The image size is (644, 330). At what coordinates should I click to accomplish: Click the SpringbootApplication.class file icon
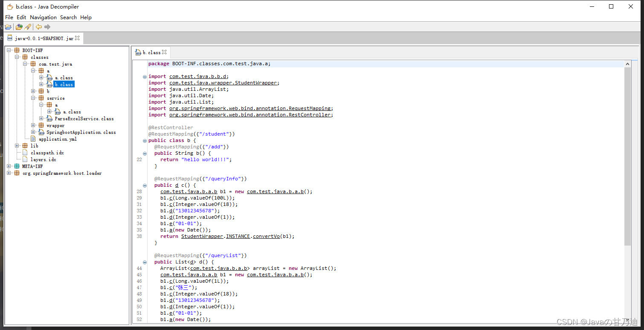41,132
